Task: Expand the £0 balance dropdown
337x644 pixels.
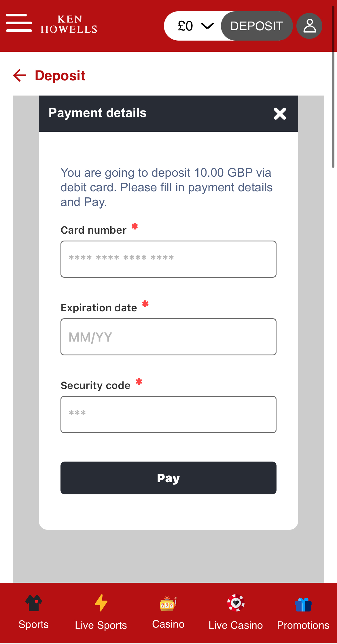Action: click(185, 26)
